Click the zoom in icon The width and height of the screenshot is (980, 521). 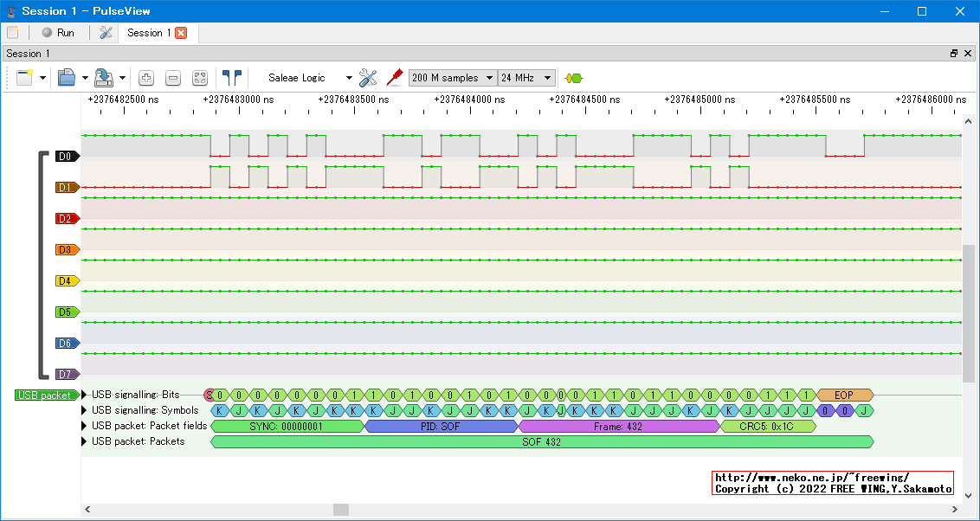pos(146,78)
